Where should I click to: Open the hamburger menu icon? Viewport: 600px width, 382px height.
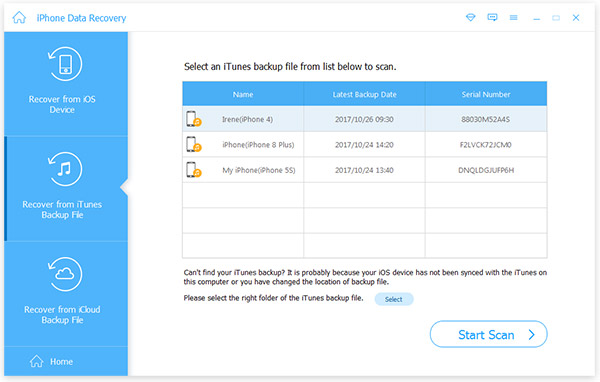[x=514, y=18]
